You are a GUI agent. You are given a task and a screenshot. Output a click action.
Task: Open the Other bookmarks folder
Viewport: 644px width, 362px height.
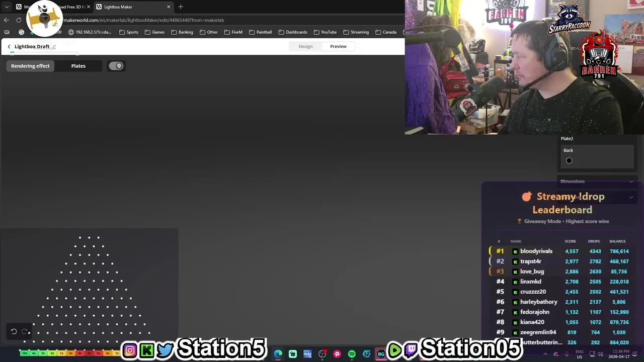[x=209, y=32]
